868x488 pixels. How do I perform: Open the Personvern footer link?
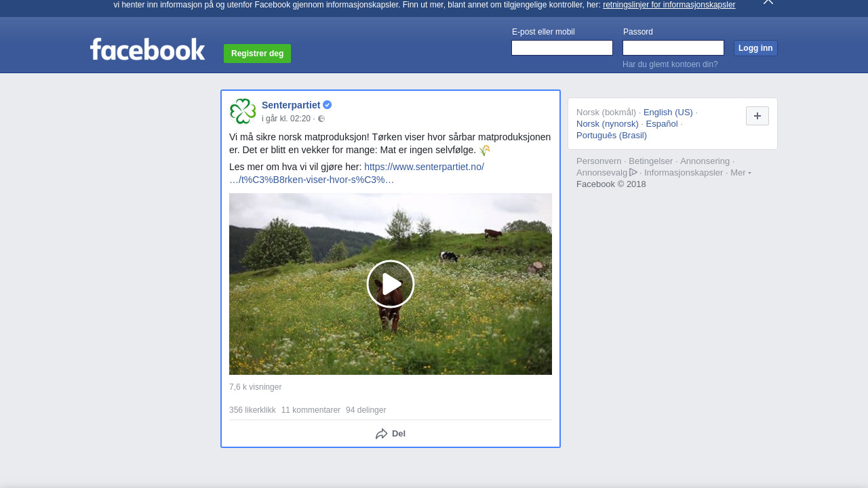click(599, 161)
